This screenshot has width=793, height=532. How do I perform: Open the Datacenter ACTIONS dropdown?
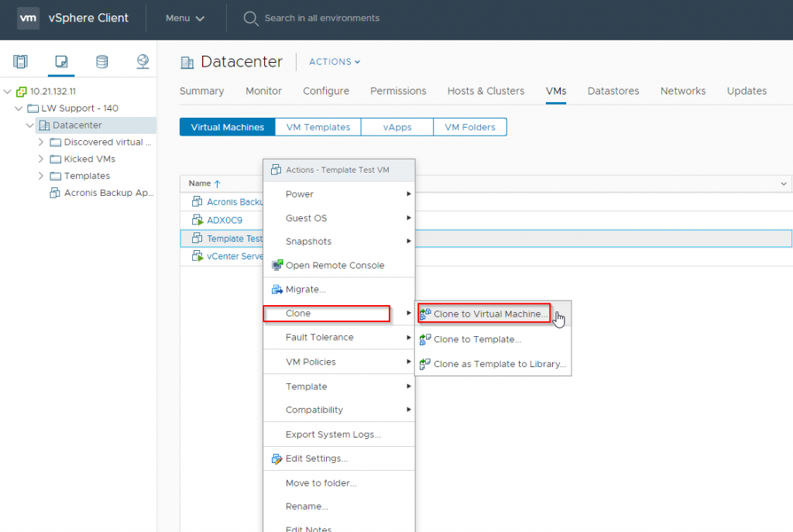pos(335,62)
